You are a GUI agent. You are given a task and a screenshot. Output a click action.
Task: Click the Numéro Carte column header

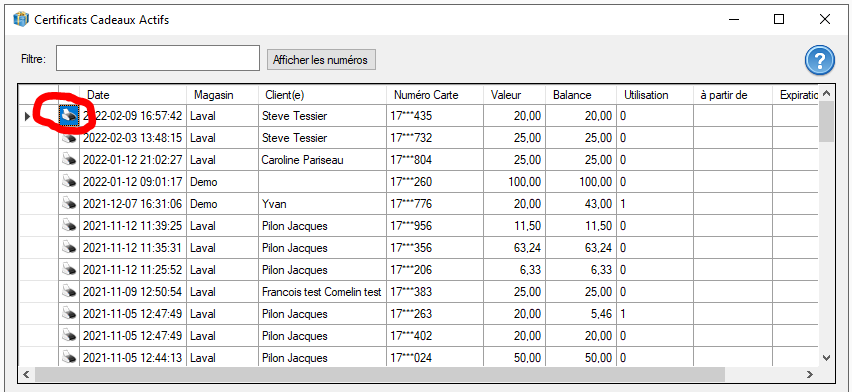pos(435,95)
